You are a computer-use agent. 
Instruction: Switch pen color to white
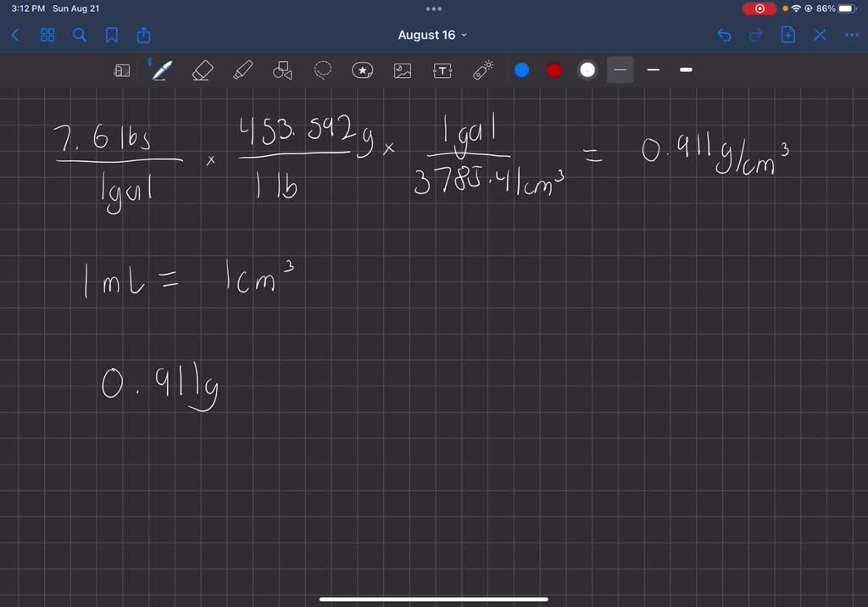point(587,70)
